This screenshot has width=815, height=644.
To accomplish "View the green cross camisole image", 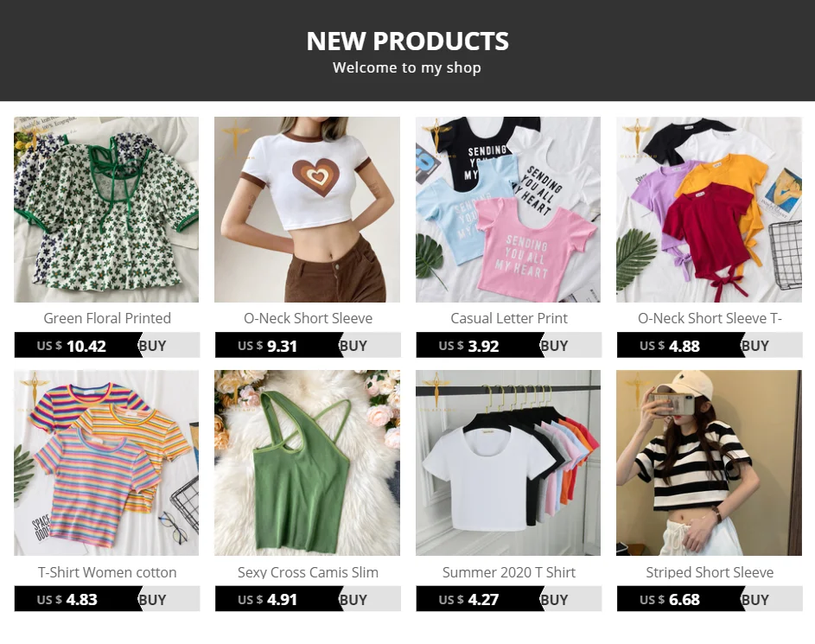I will click(307, 463).
